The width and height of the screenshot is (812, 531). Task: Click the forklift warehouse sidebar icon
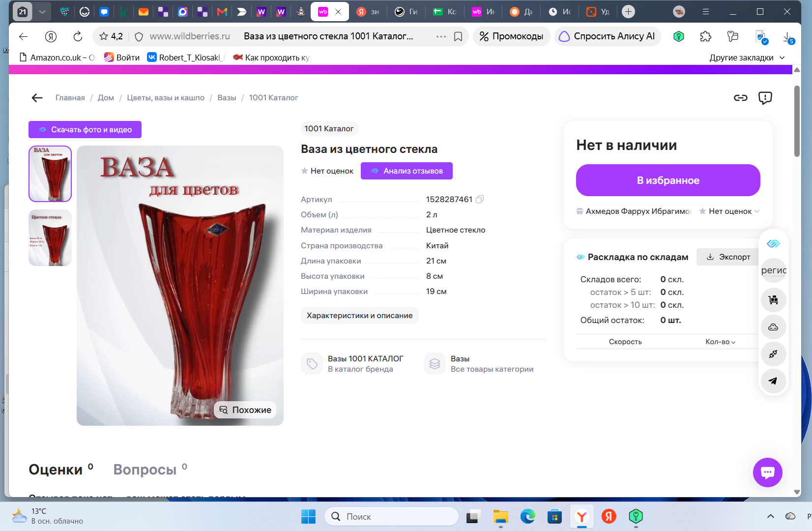point(773,299)
